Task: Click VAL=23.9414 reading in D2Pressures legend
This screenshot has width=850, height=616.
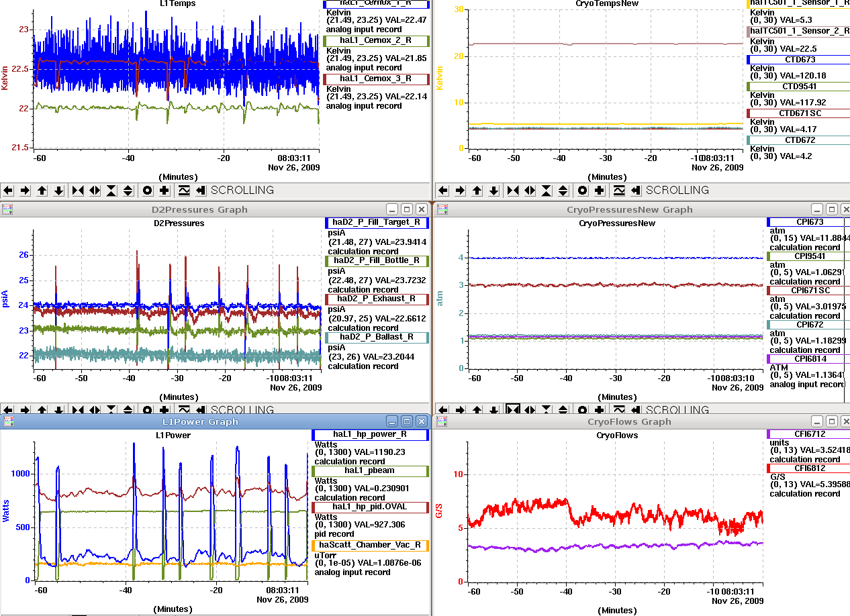Action: pos(400,242)
